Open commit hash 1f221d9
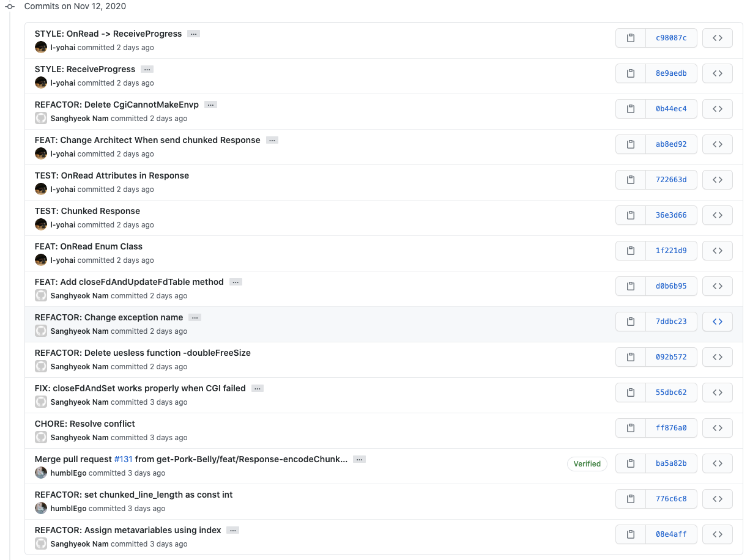 coord(671,251)
